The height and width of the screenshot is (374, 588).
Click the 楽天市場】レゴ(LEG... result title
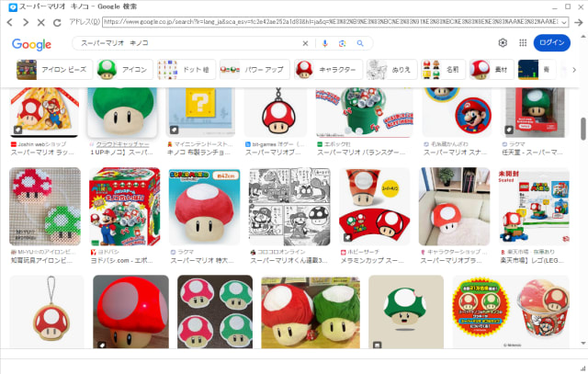tap(532, 260)
